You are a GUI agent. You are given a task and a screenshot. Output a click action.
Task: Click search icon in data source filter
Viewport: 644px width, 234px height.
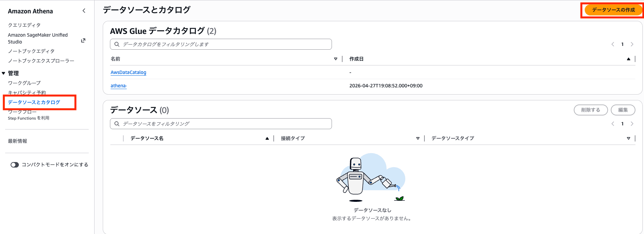117,124
